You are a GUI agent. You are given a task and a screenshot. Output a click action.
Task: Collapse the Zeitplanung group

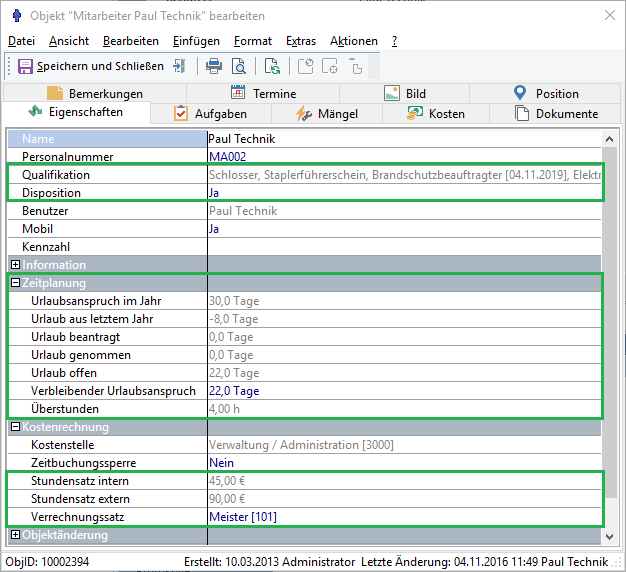pyautogui.click(x=16, y=283)
